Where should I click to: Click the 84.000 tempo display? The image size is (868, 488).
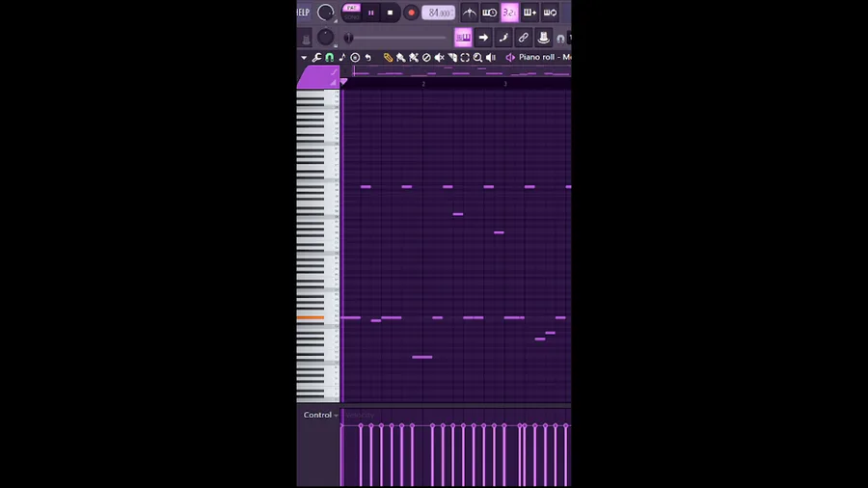point(439,13)
